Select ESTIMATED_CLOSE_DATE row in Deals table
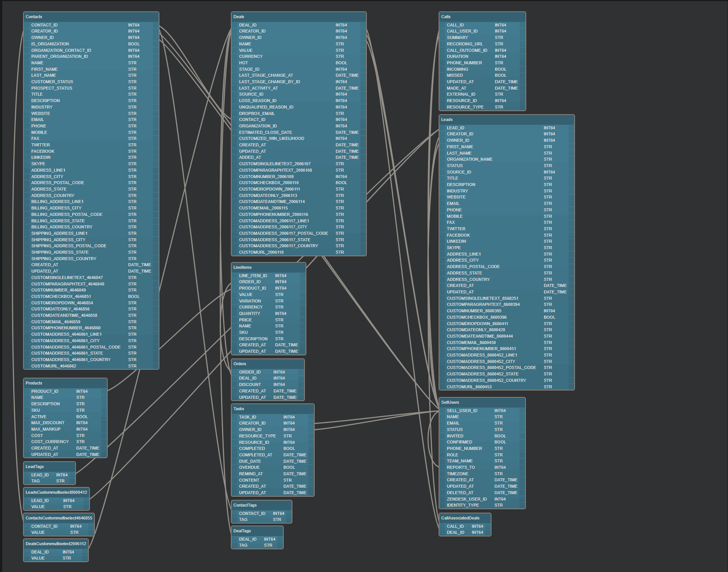Image resolution: width=728 pixels, height=572 pixels. point(265,132)
